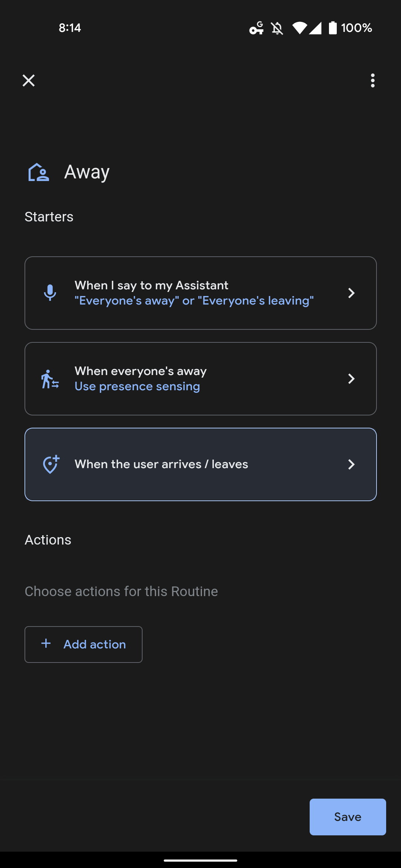Save the Away routine
Image resolution: width=401 pixels, height=868 pixels.
(348, 817)
